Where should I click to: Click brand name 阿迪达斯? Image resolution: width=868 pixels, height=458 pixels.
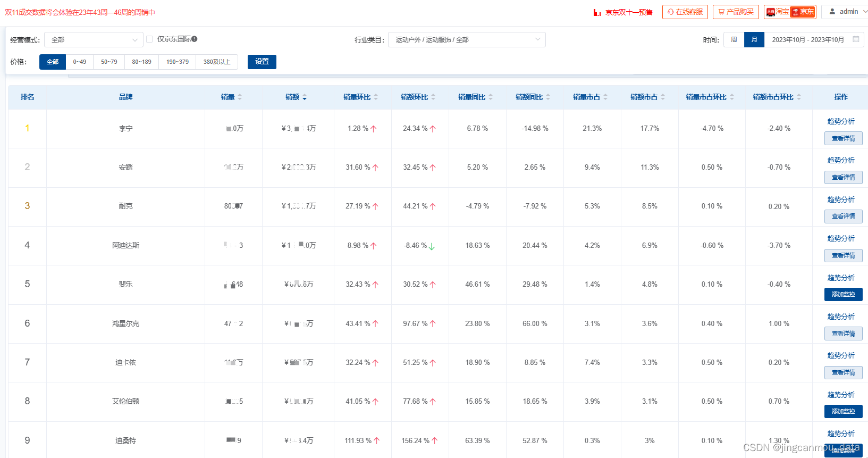125,245
